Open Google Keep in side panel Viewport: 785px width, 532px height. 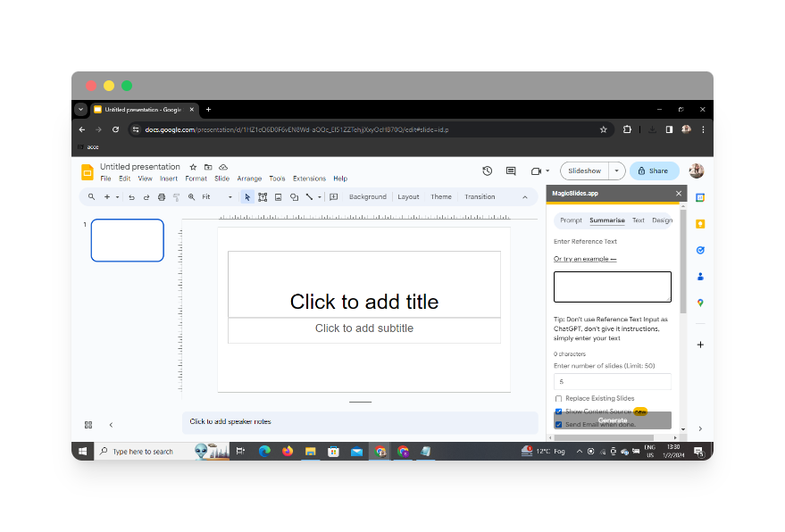(x=700, y=224)
